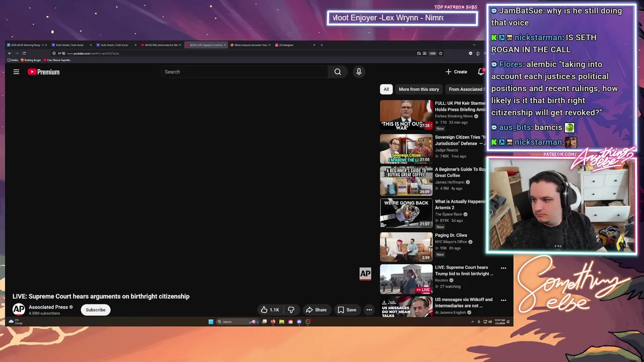Open the Artemis 2 video thumbnail
The width and height of the screenshot is (644, 362).
[406, 213]
